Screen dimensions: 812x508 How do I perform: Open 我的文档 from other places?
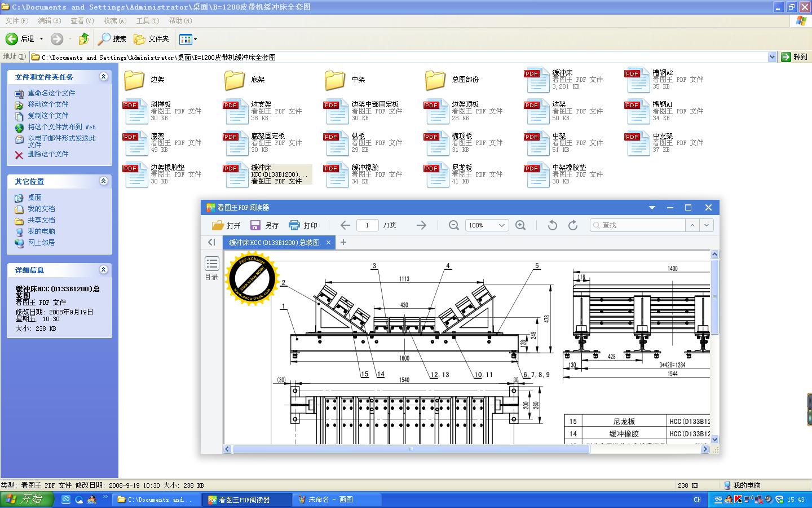pos(41,209)
